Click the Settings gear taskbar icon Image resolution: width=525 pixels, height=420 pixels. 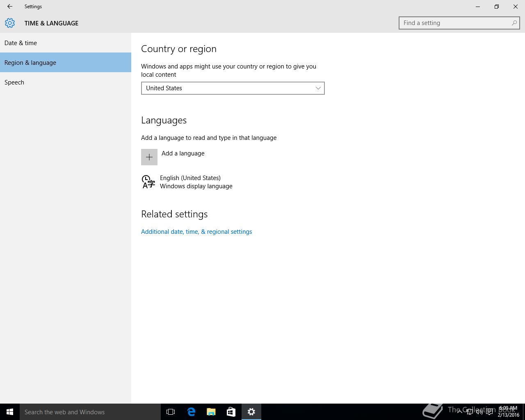point(251,412)
